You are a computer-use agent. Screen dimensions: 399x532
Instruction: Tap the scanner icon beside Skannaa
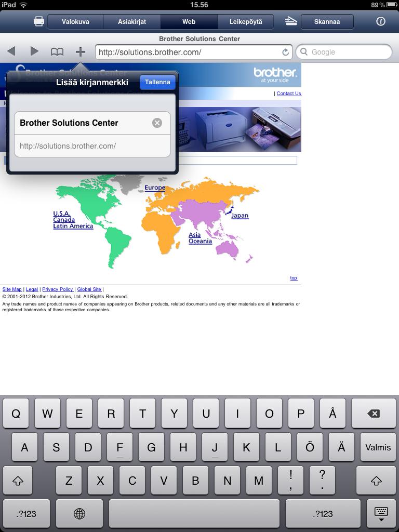(x=291, y=22)
